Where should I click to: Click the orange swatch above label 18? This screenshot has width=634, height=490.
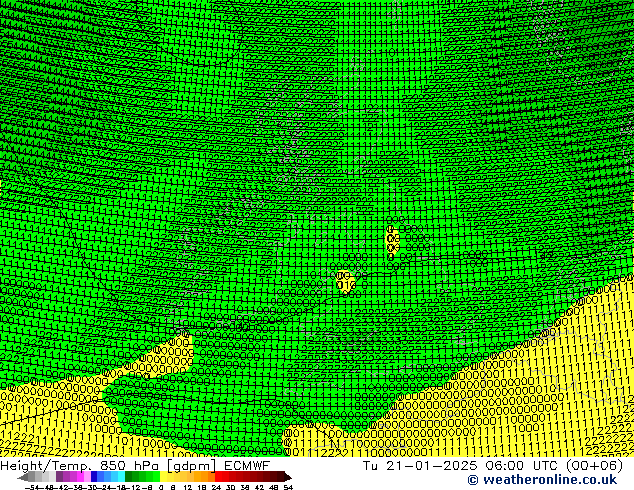coord(205,476)
